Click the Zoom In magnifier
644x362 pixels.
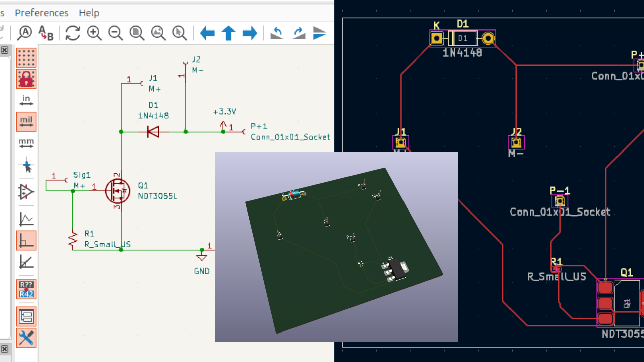[94, 33]
